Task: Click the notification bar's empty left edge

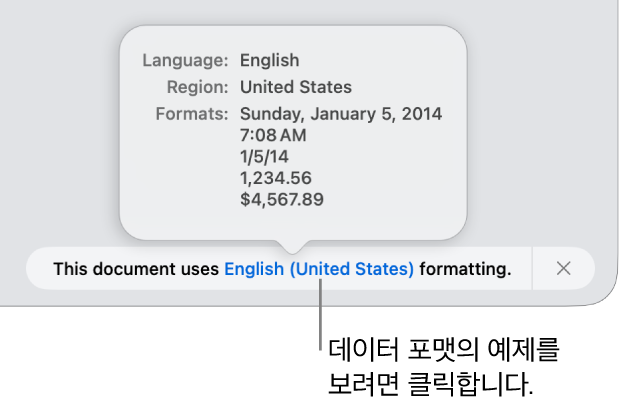Action: click(x=38, y=268)
